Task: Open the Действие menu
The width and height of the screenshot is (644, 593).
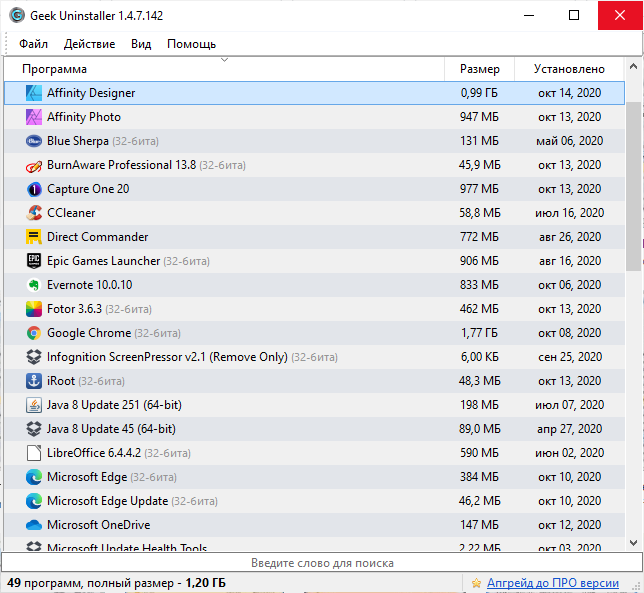Action: (89, 44)
